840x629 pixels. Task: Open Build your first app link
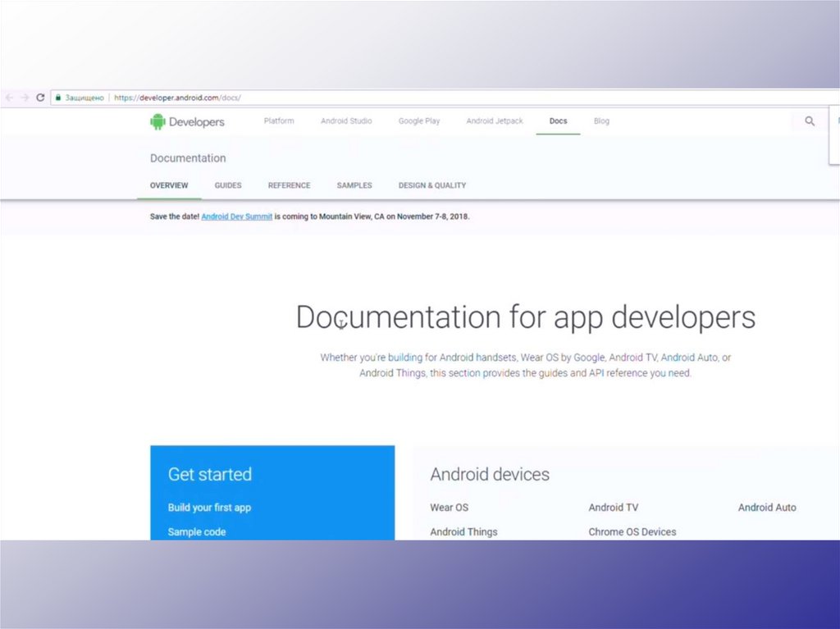click(209, 508)
